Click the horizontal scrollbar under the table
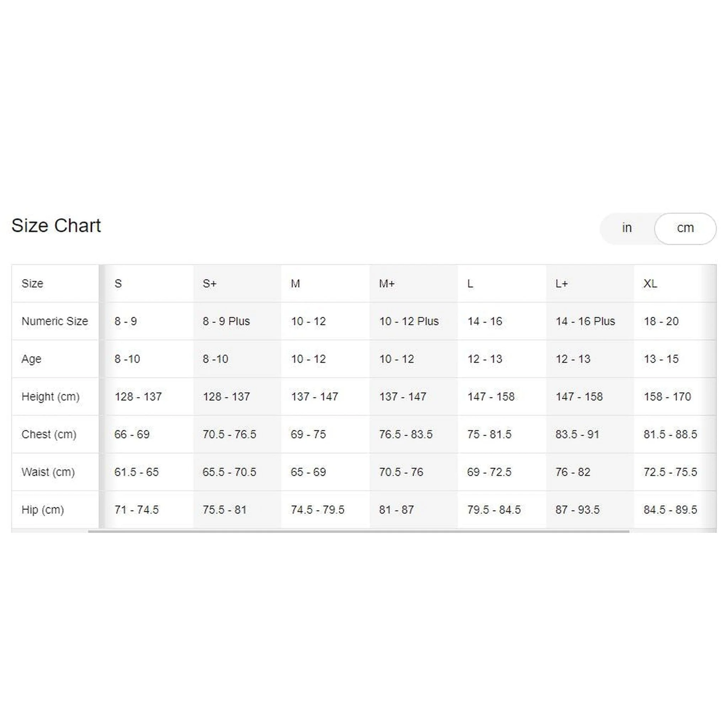728x728 pixels. pyautogui.click(x=358, y=531)
